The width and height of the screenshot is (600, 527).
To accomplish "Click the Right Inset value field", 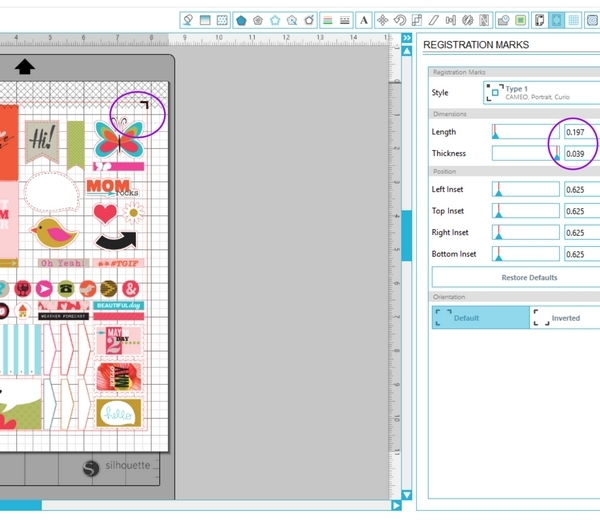I will click(582, 232).
